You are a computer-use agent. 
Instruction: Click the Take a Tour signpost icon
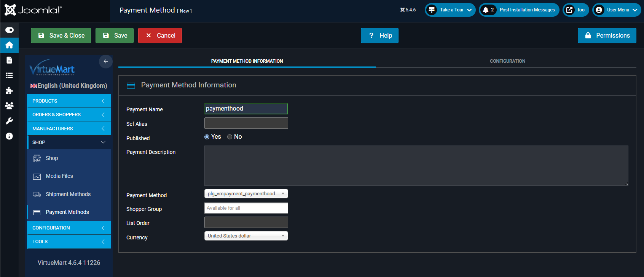coord(432,10)
